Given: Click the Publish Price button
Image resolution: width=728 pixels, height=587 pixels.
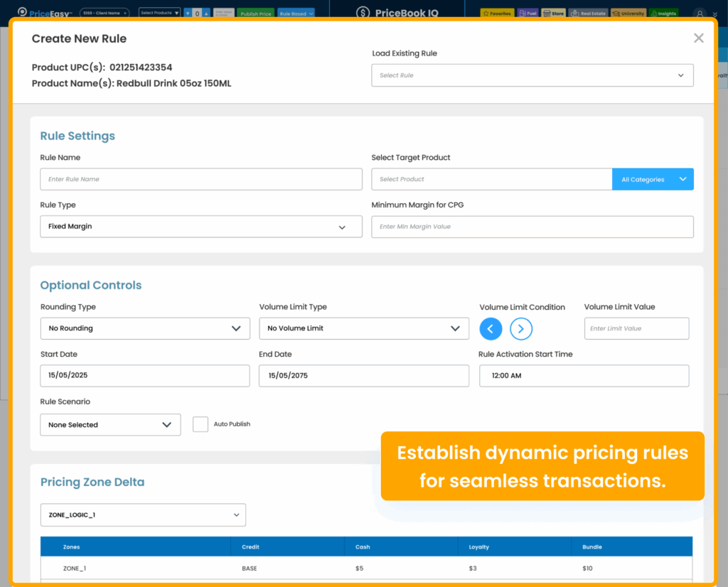Looking at the screenshot, I should [x=255, y=14].
